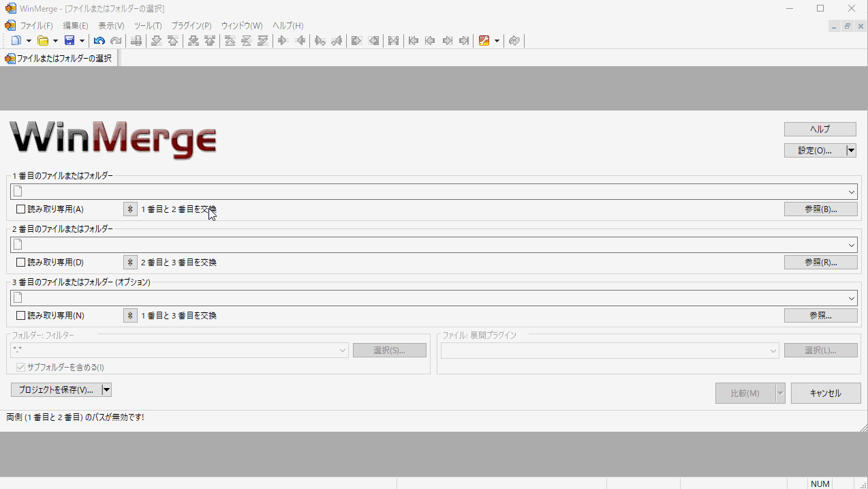Enable 読み取り専用(N) checkbox
The image size is (868, 489).
point(21,316)
